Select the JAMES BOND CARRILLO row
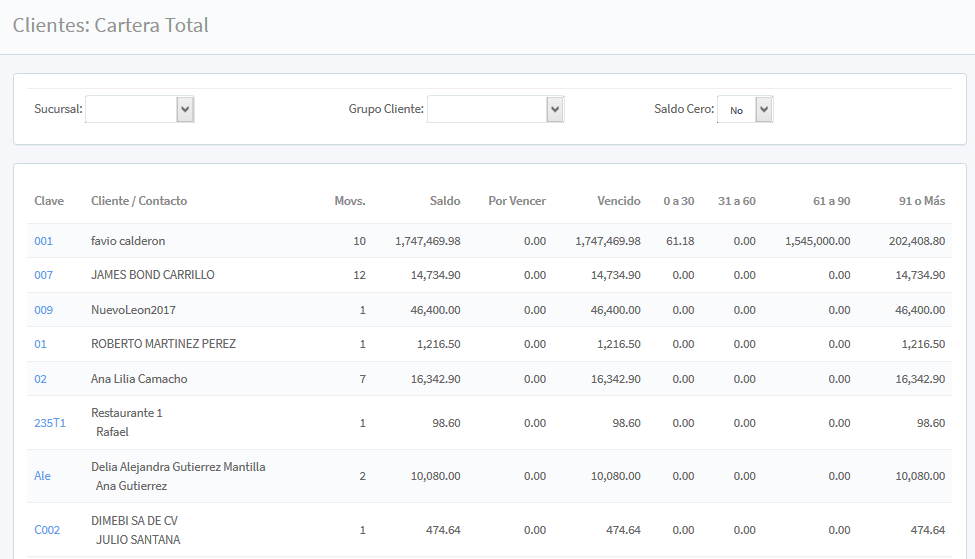 tap(152, 275)
